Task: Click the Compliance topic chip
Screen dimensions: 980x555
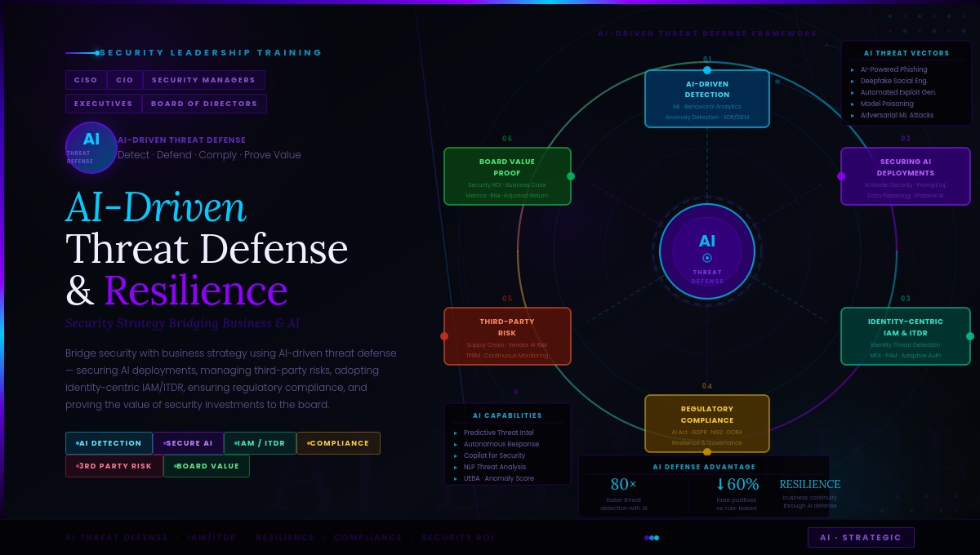Action: (x=338, y=443)
